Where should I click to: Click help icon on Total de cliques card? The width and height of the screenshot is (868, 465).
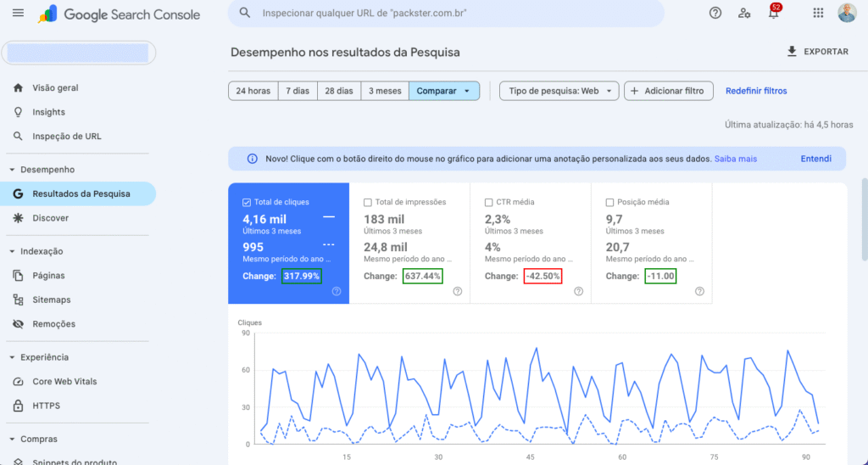(337, 291)
